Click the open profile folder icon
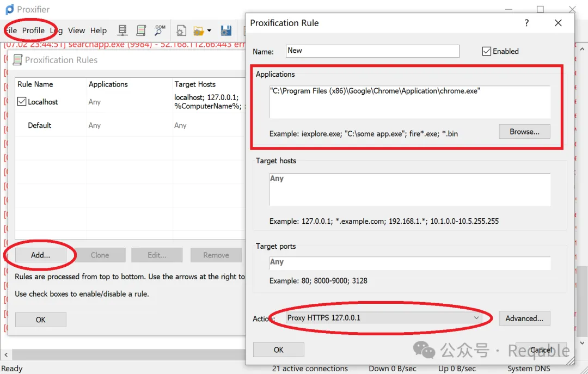588x374 pixels. [198, 30]
